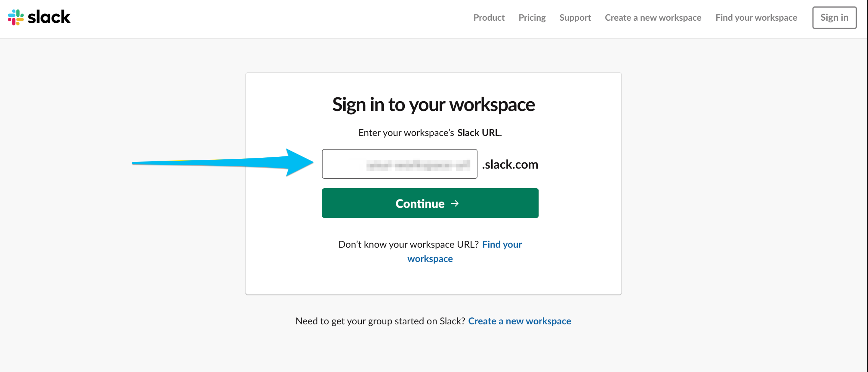The width and height of the screenshot is (868, 372).
Task: Click the Sign in header button
Action: pyautogui.click(x=834, y=17)
